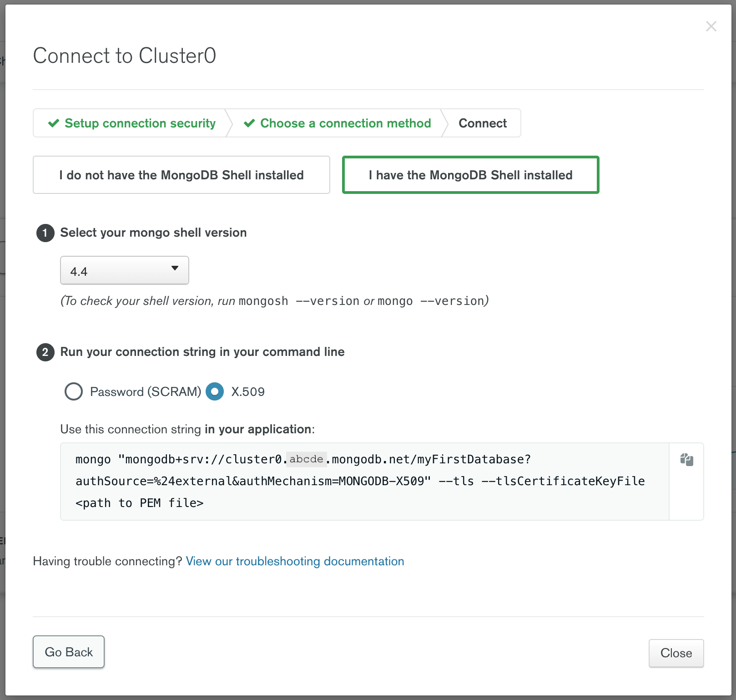Click the abcde cluster host placeholder
This screenshot has width=736, height=700.
(306, 459)
